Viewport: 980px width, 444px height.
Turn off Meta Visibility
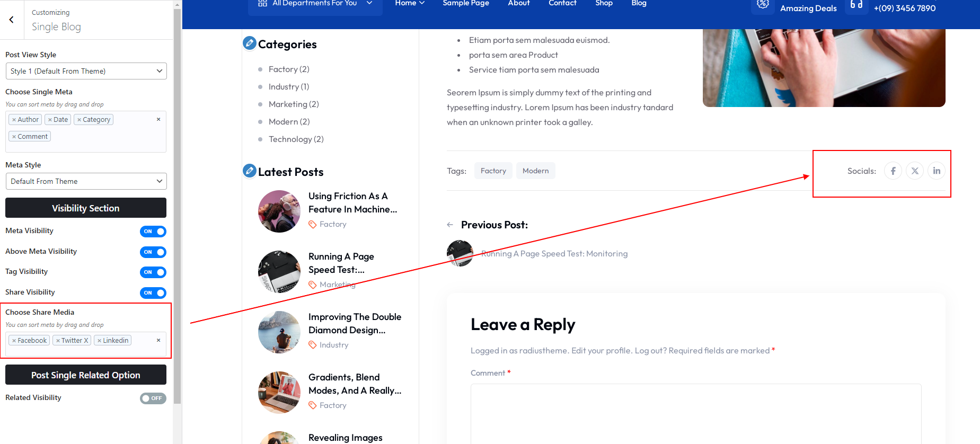tap(153, 232)
